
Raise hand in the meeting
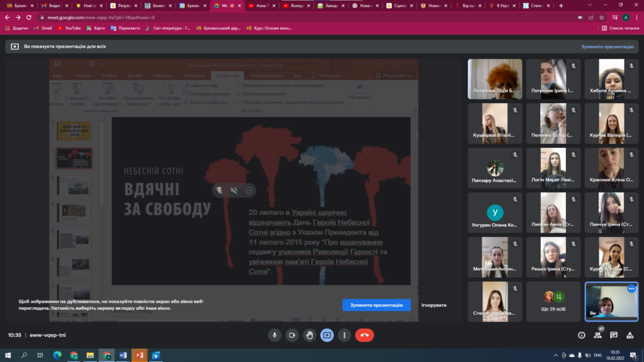309,335
